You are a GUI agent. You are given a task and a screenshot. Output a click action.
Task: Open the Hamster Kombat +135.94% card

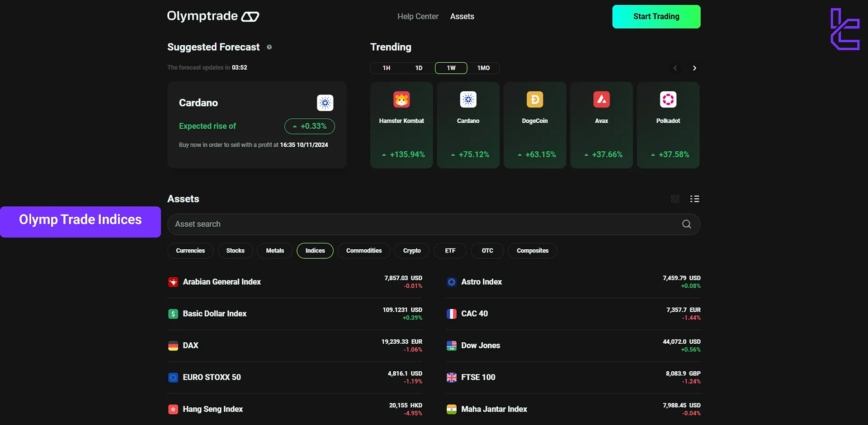pos(401,125)
